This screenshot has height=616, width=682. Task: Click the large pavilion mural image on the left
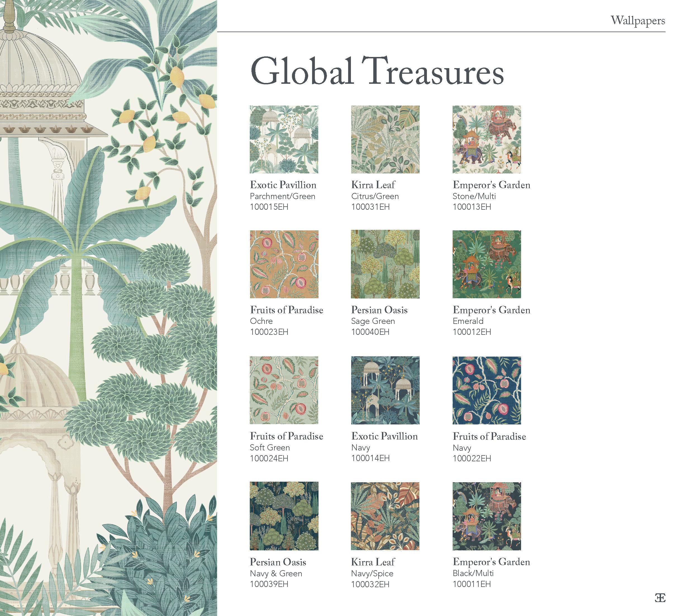click(x=108, y=308)
